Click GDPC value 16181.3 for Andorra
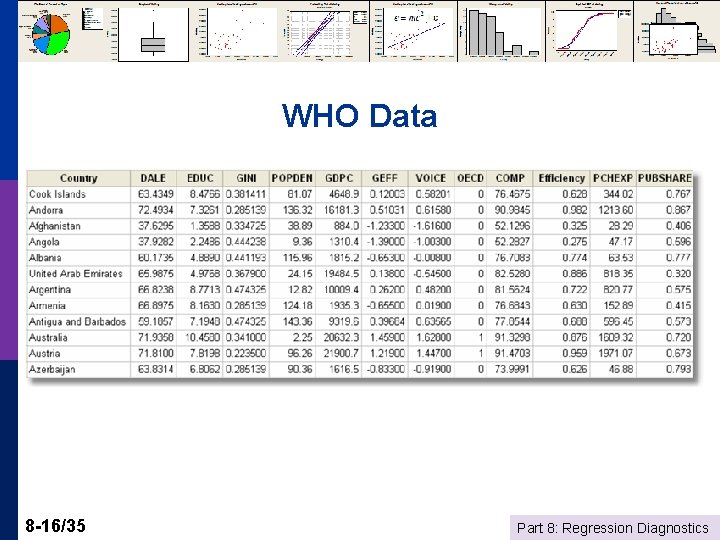This screenshot has width=720, height=540. click(x=340, y=210)
